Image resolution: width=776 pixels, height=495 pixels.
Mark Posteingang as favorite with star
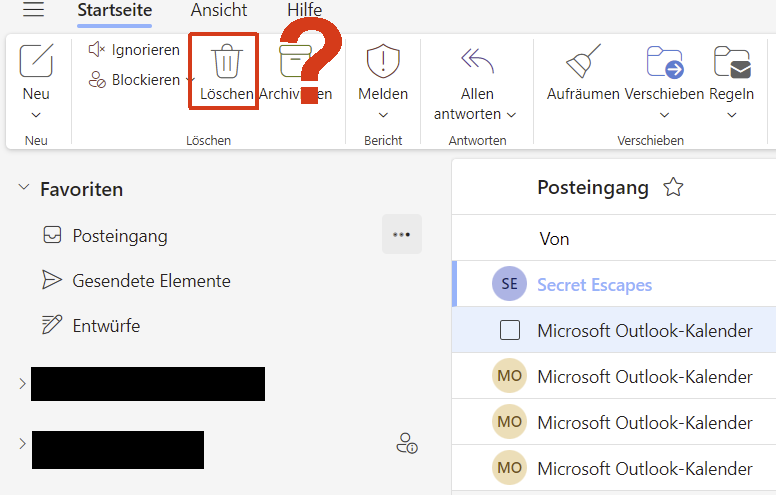pyautogui.click(x=673, y=187)
